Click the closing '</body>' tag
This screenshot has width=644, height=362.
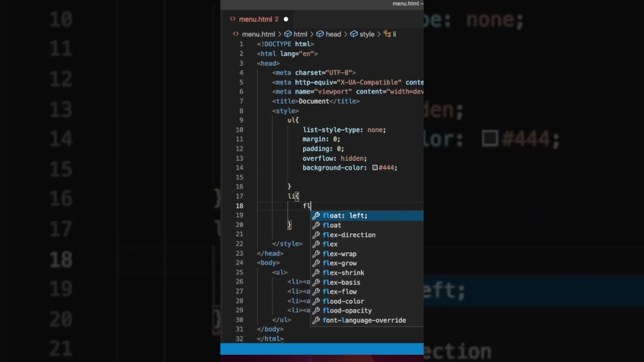pyautogui.click(x=270, y=329)
